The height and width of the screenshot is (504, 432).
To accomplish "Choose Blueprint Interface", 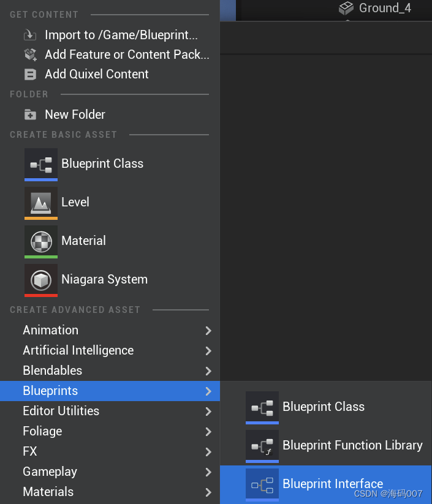I will click(326, 485).
